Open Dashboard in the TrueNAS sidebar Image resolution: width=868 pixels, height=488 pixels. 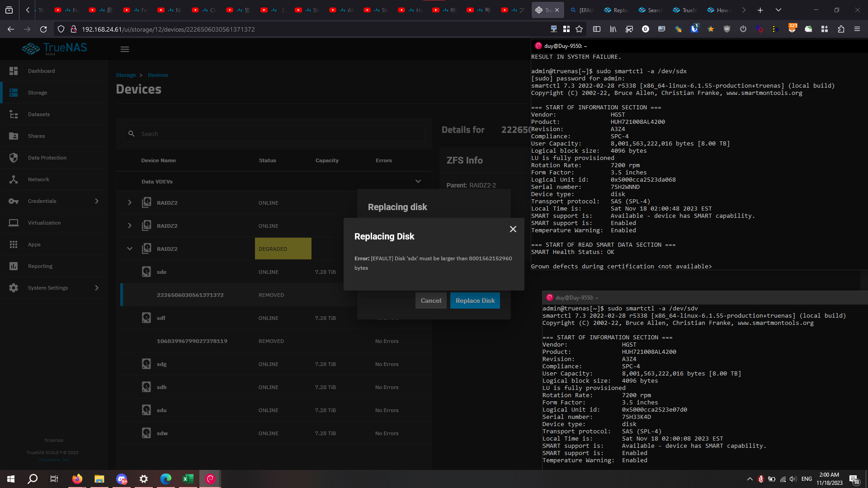click(54, 71)
